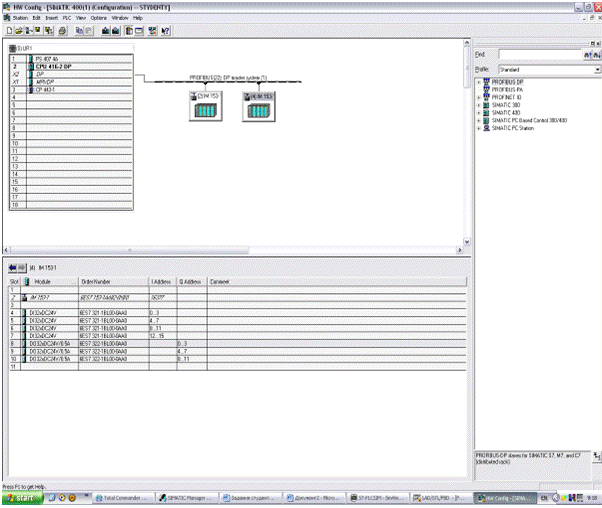Switch to SIMATIC Manager in the taskbar

[184, 497]
